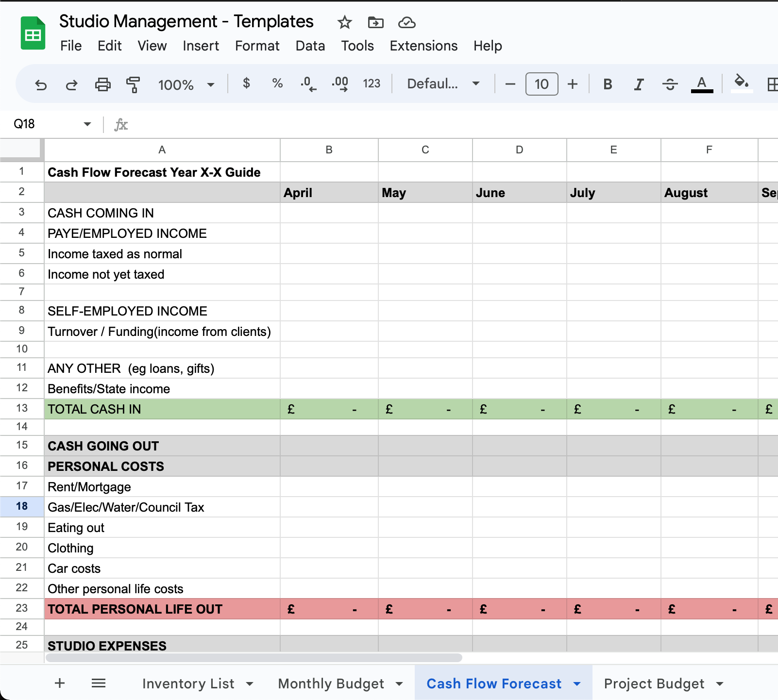Expand the Cash Flow Forecast tab menu
The width and height of the screenshot is (778, 700).
coord(577,684)
